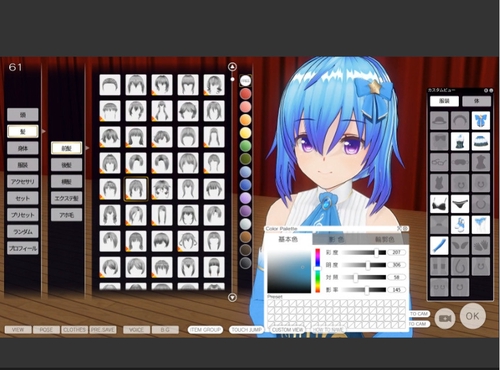
Task: Click the 彩度 saturation slider handle
Action: coord(377,253)
